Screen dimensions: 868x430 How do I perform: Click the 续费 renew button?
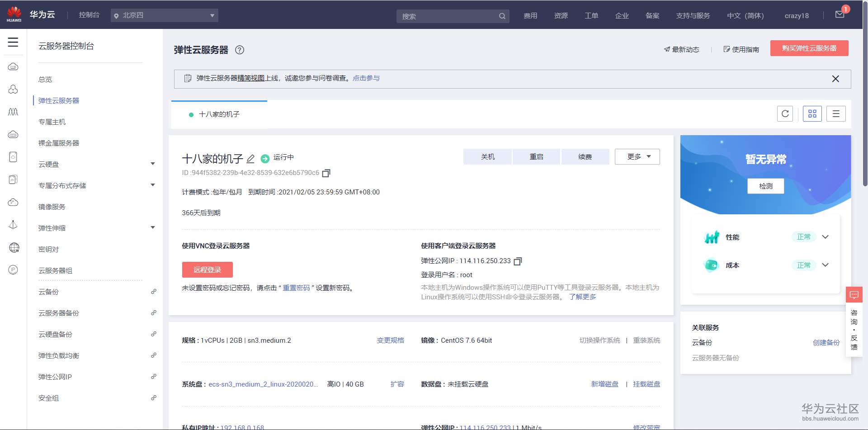[x=585, y=157]
